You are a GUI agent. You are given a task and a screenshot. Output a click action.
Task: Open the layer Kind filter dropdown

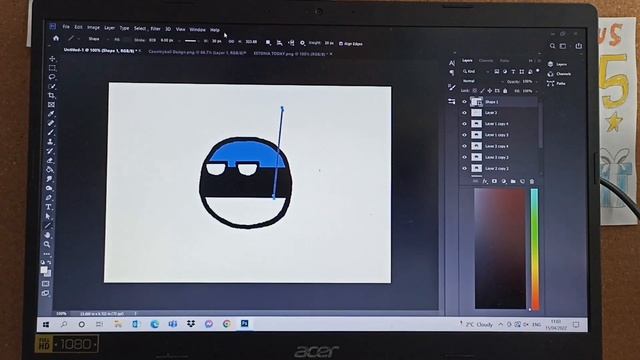coord(476,71)
